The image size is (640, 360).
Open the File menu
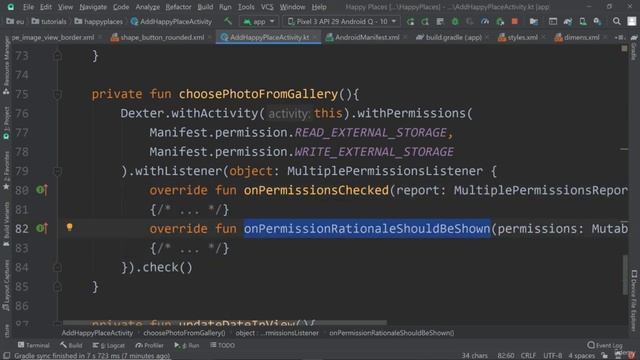point(28,7)
